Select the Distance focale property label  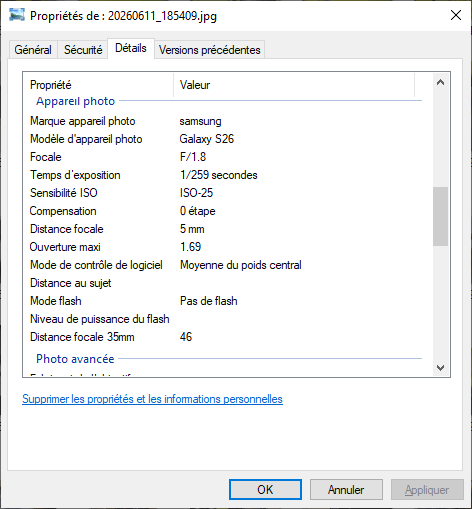(x=67, y=229)
